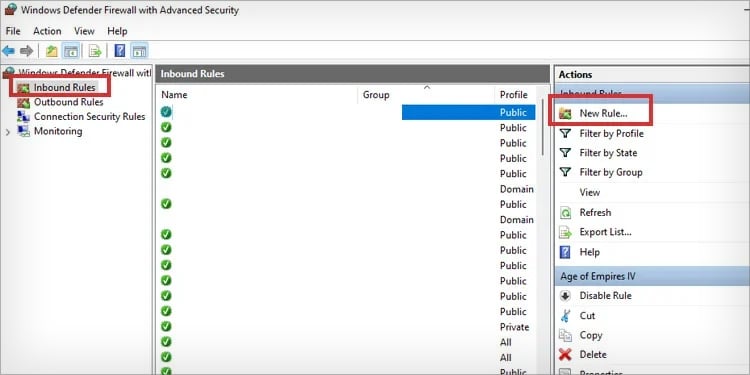Go back using the blue Back arrow
Image resolution: width=750 pixels, height=375 pixels.
9,51
